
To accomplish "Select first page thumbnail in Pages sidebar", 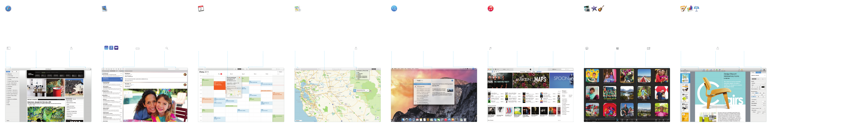I will (685, 78).
